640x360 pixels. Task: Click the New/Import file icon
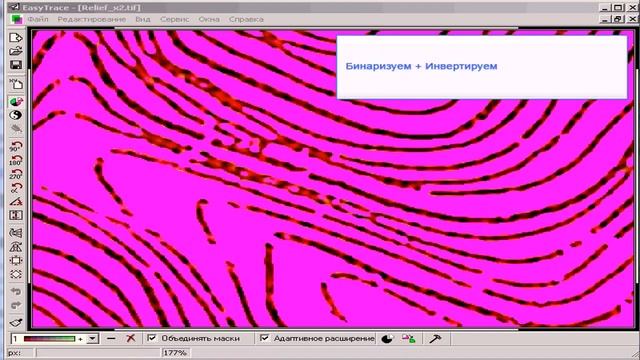coord(16,38)
